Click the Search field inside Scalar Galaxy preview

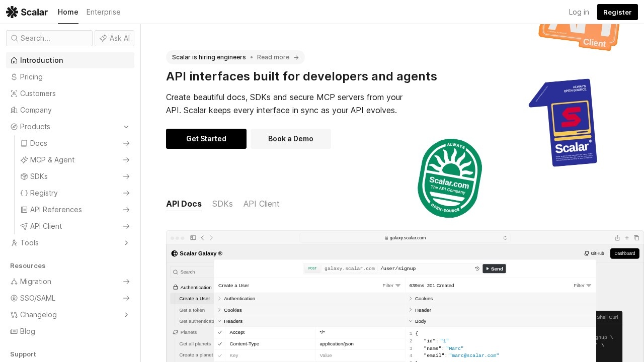tap(192, 272)
